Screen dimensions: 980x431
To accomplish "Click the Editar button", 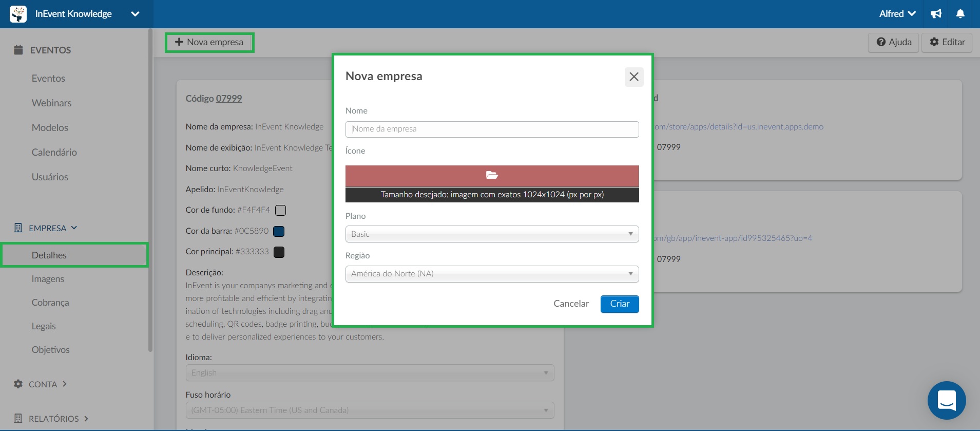I will click(x=947, y=42).
